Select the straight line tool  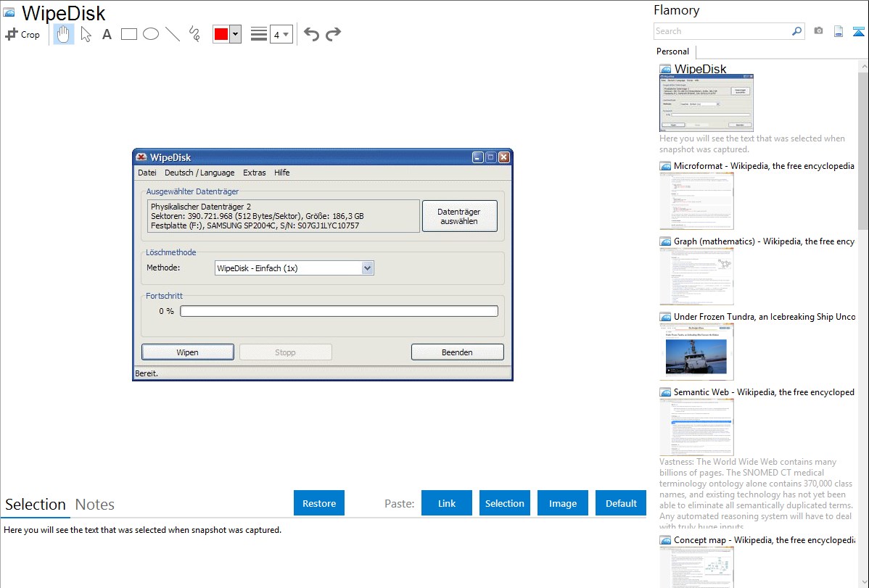pos(173,34)
